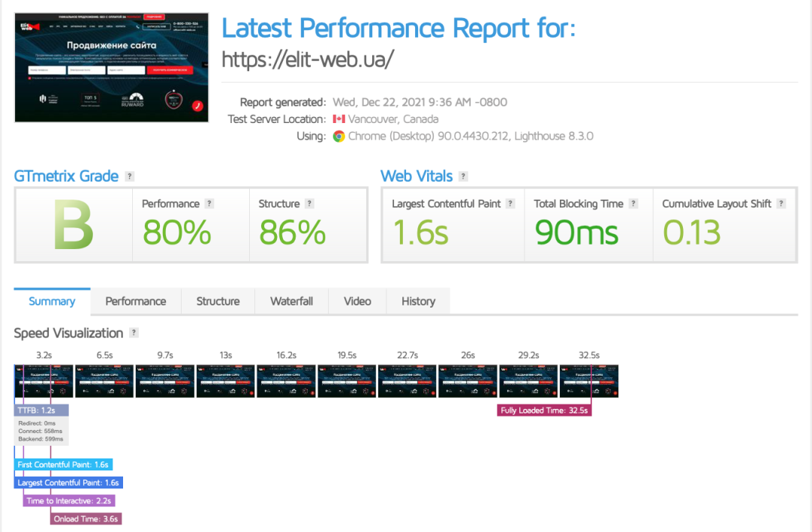Click the 0.13 Cumulative Layout Shift value

coord(692,232)
